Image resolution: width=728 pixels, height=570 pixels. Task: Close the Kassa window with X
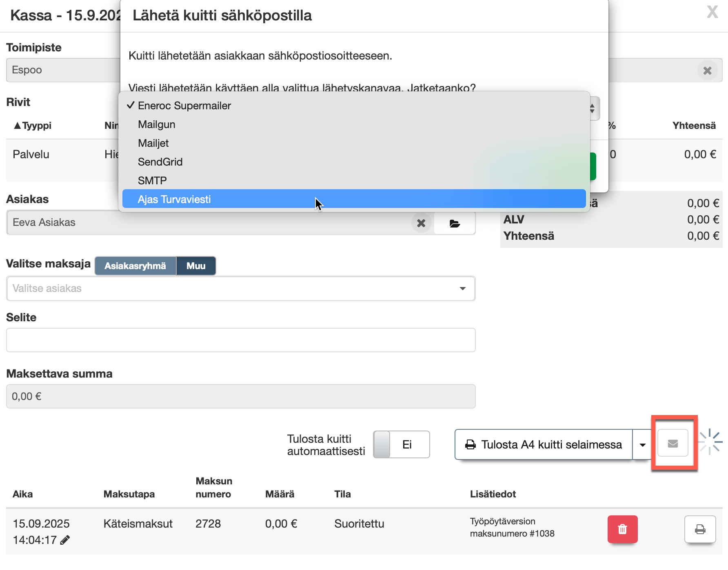712,12
